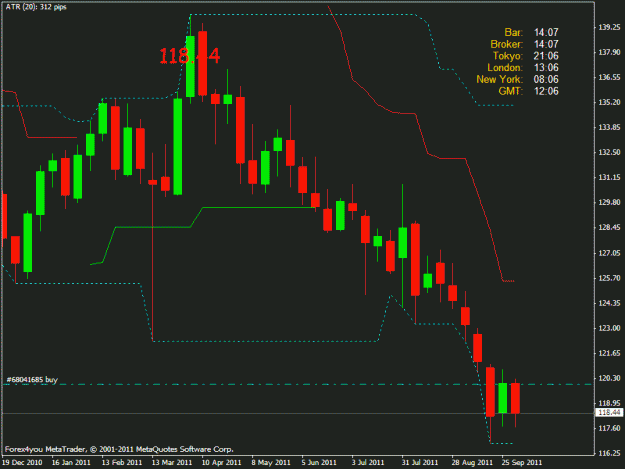Click the 132.50 price axis label

coord(609,152)
